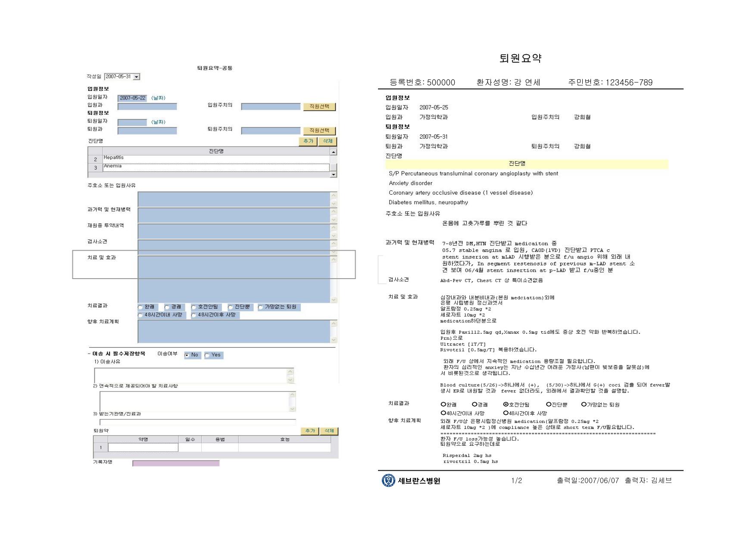The width and height of the screenshot is (756, 534).
Task: Focus the 기록자명 pink input field
Action: coord(176,463)
